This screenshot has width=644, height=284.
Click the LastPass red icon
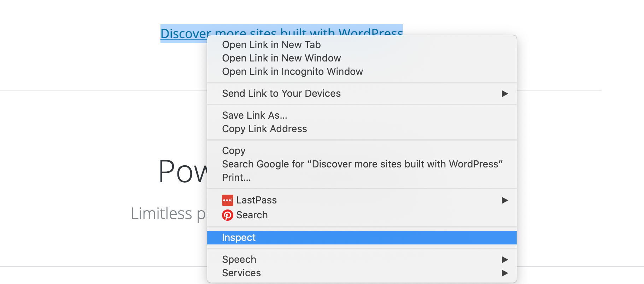click(x=227, y=200)
